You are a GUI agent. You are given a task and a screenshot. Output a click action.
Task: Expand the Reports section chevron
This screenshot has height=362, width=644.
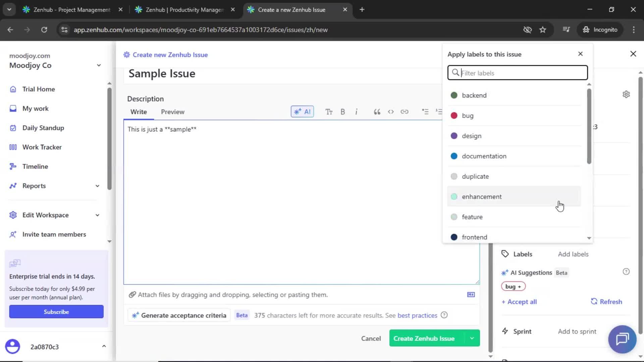click(x=97, y=186)
